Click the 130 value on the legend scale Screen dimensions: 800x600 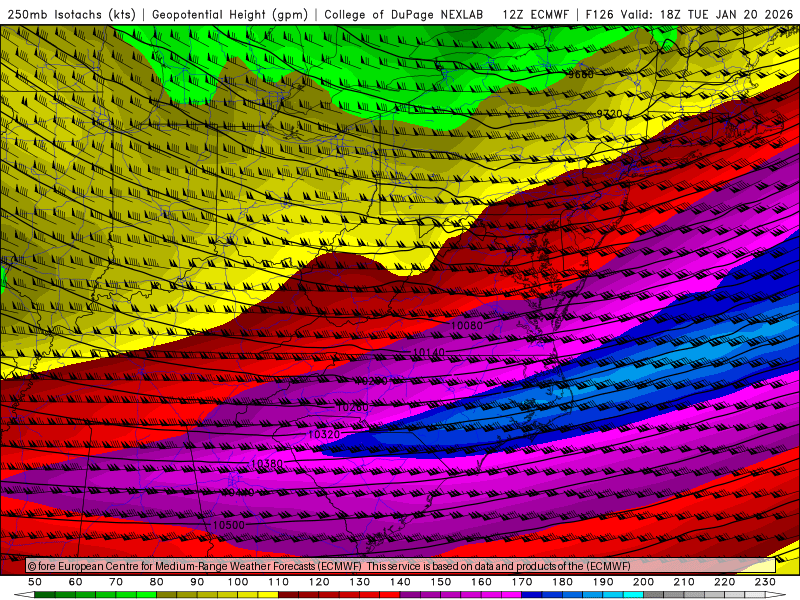pos(360,582)
